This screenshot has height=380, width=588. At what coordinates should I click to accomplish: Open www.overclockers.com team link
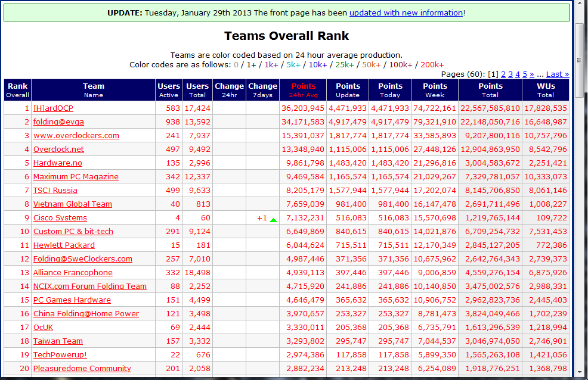click(76, 136)
